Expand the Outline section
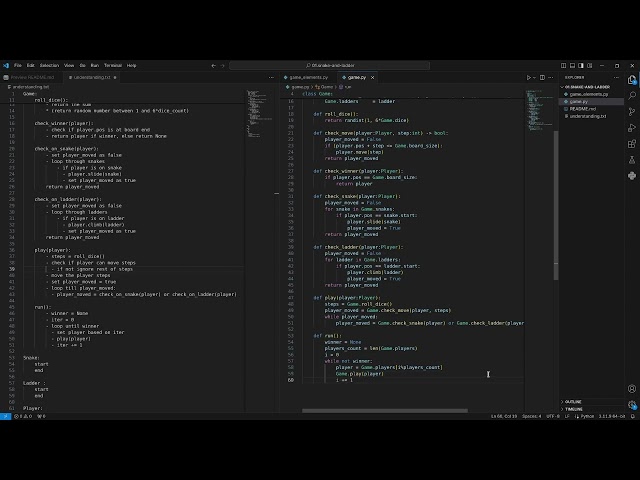The height and width of the screenshot is (480, 640). click(x=591, y=402)
